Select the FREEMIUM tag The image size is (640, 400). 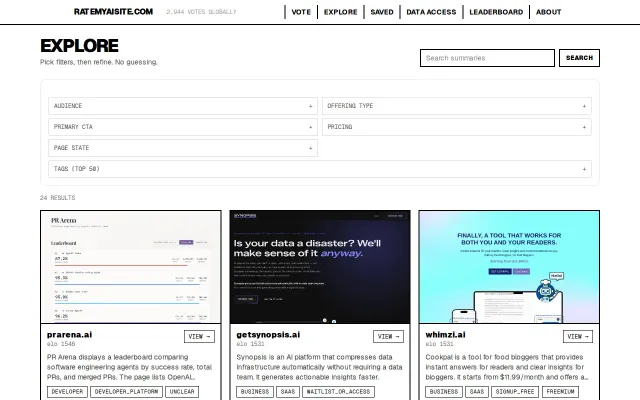point(560,392)
